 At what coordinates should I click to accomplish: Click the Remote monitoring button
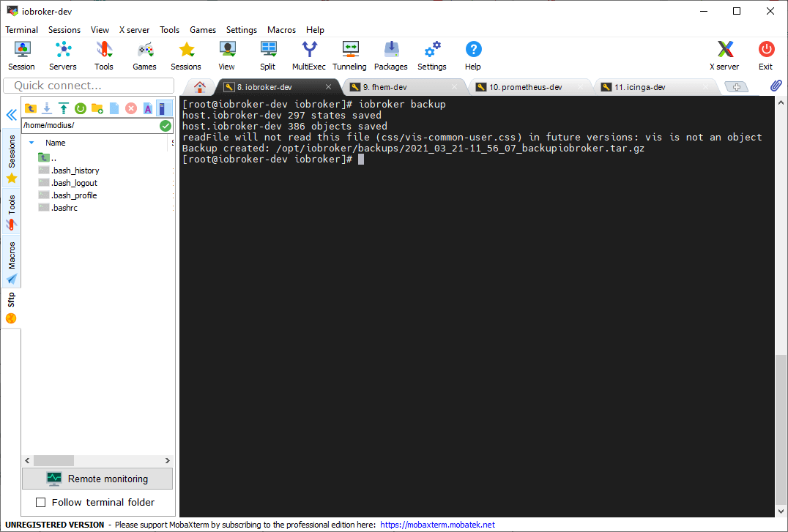[97, 479]
